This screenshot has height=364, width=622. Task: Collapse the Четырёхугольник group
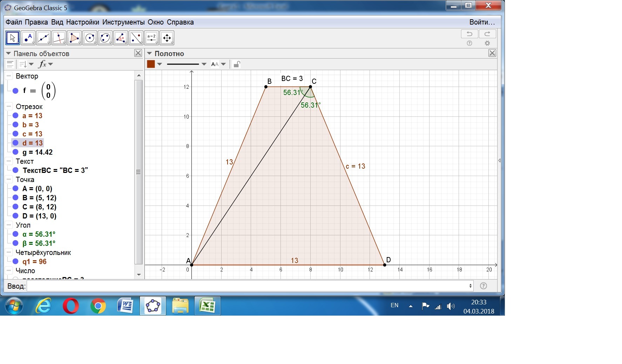point(9,252)
